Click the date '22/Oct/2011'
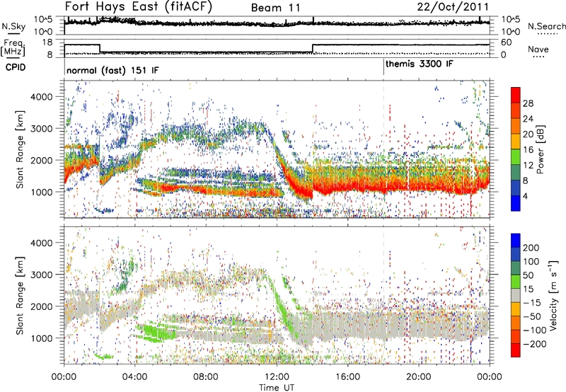The width and height of the screenshot is (566, 392). tap(453, 7)
